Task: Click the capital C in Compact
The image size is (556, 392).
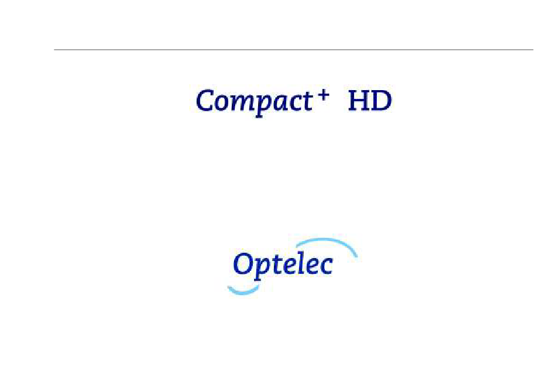Action: coord(205,101)
